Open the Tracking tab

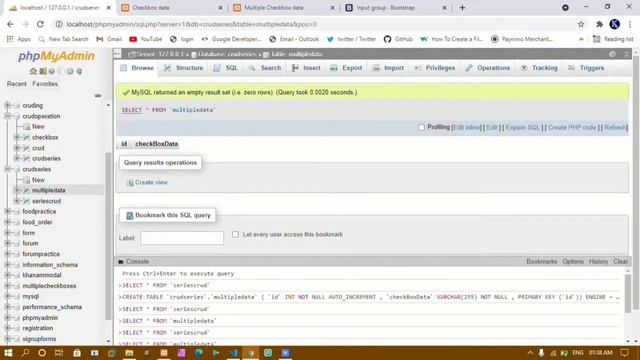point(539,68)
